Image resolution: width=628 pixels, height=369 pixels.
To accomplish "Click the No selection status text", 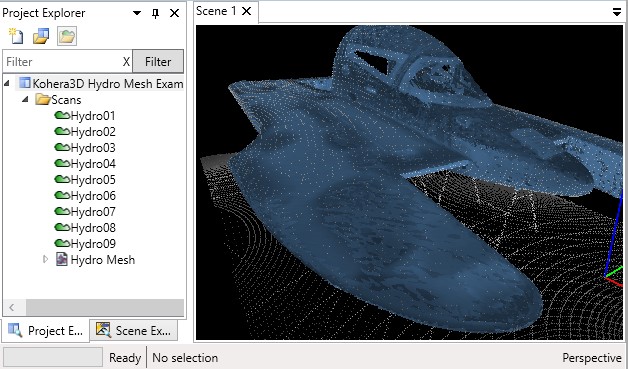I will point(185,358).
